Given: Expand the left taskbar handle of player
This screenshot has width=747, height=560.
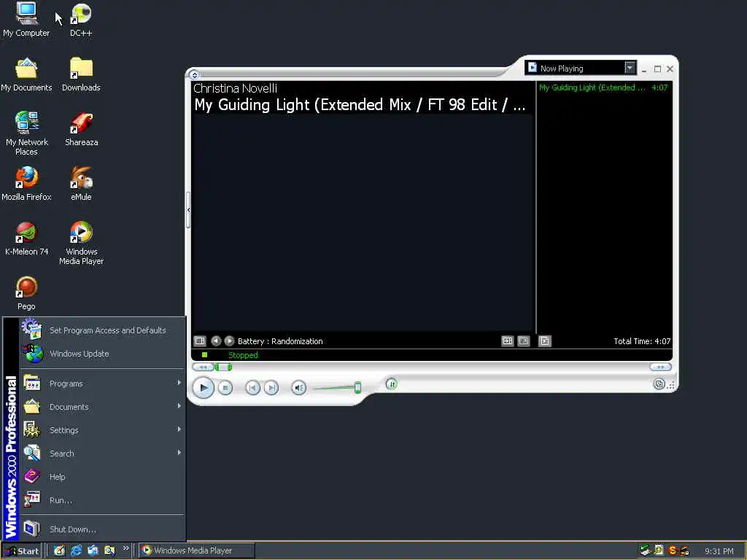Looking at the screenshot, I should click(189, 210).
